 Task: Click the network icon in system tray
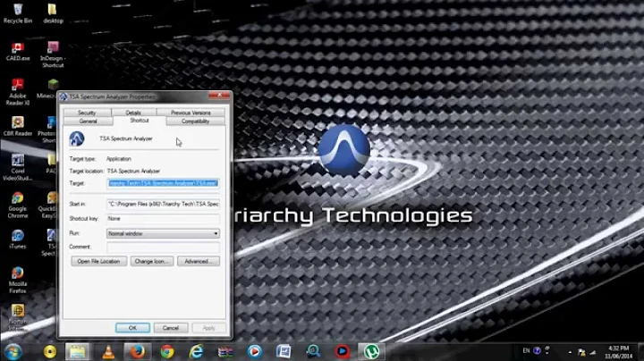593,352
